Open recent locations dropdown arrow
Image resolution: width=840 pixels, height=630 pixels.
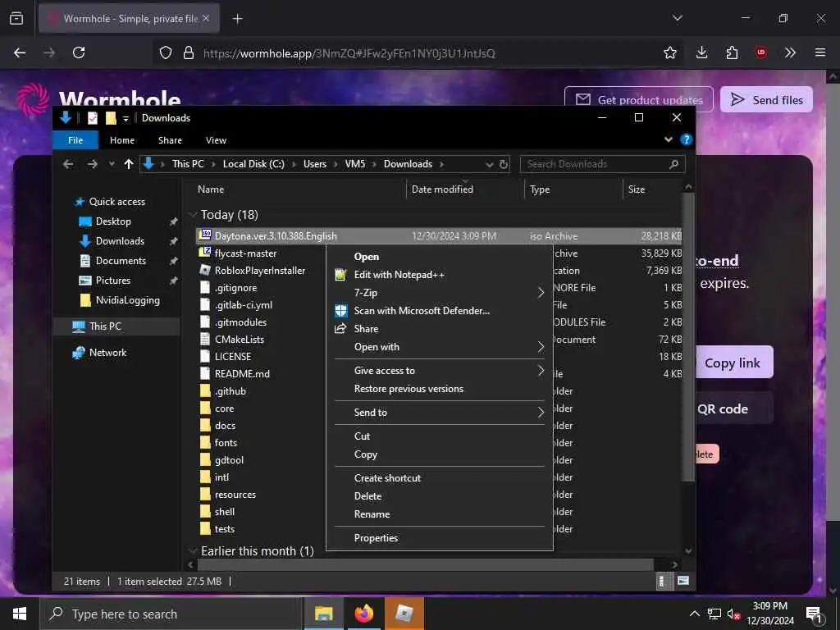112,164
